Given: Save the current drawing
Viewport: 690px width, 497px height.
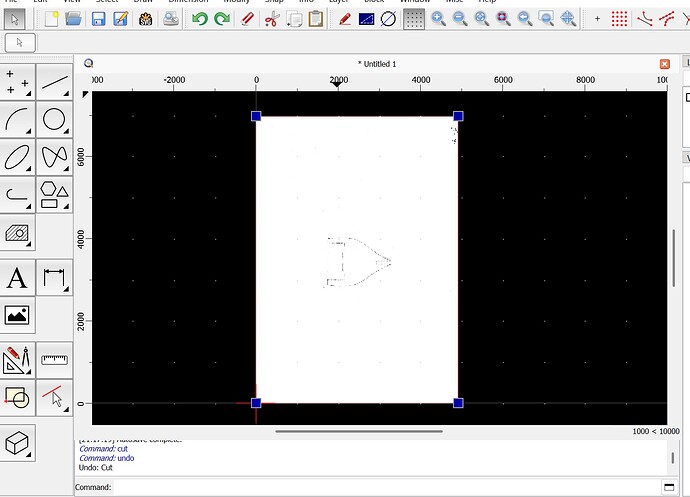Looking at the screenshot, I should coord(98,19).
